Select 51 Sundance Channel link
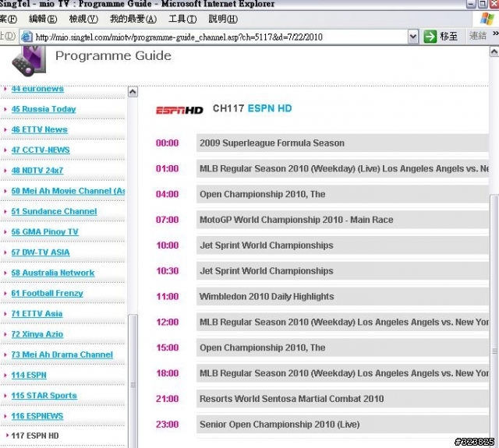 coord(54,211)
